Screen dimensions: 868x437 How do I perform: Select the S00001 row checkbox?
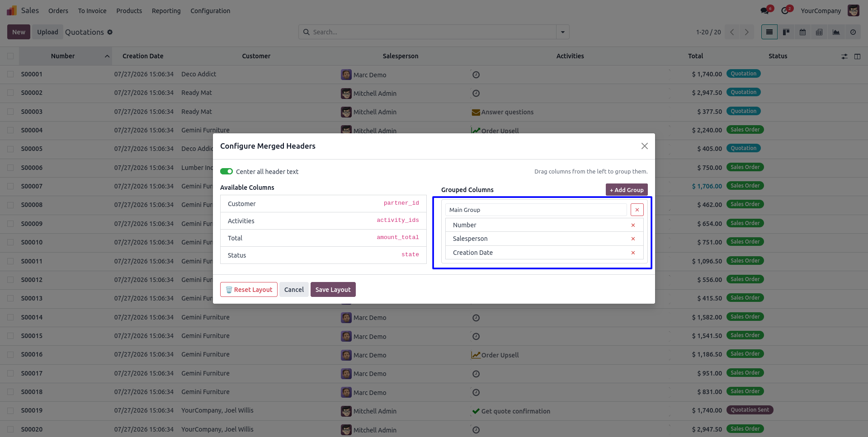point(10,74)
